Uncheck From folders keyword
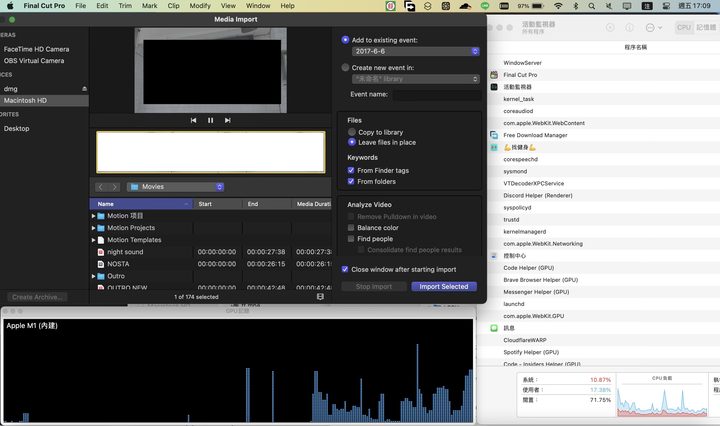The height and width of the screenshot is (426, 720). [x=351, y=181]
